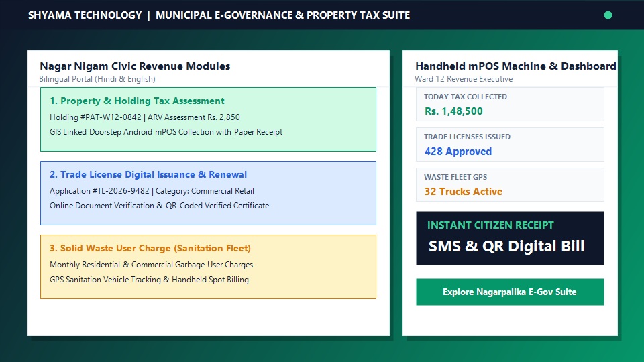Open the Trade License Digital Issuance & Renewal card
The image size is (644, 362).
[x=208, y=193]
